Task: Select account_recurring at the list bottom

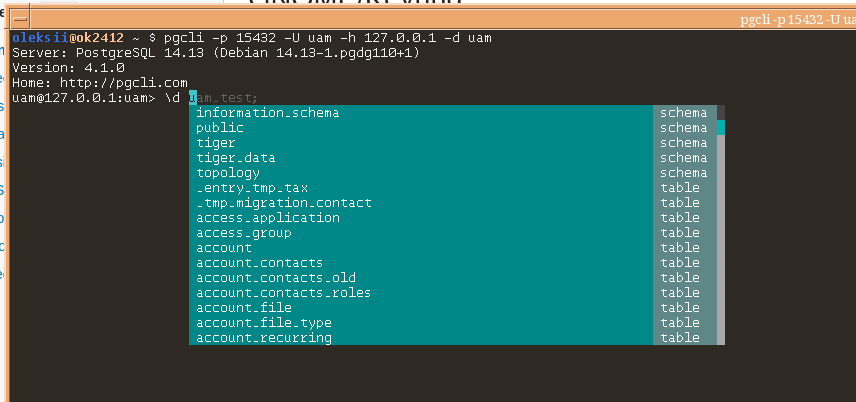Action: (264, 338)
